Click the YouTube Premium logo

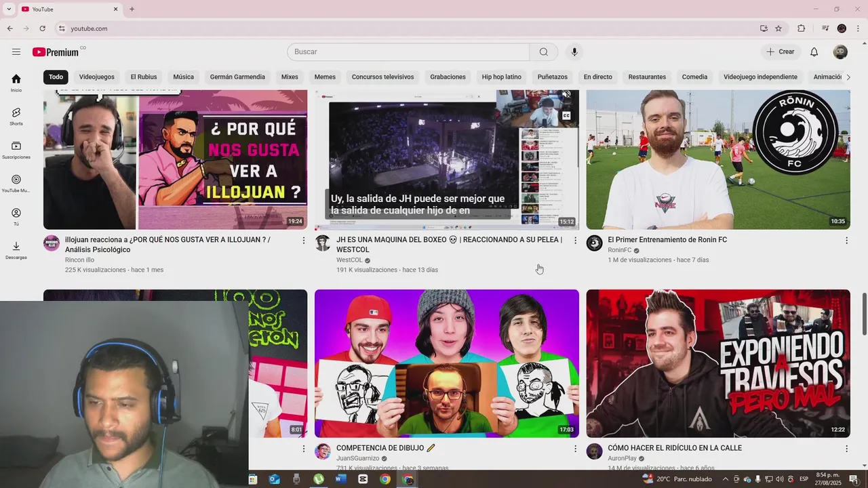(56, 52)
